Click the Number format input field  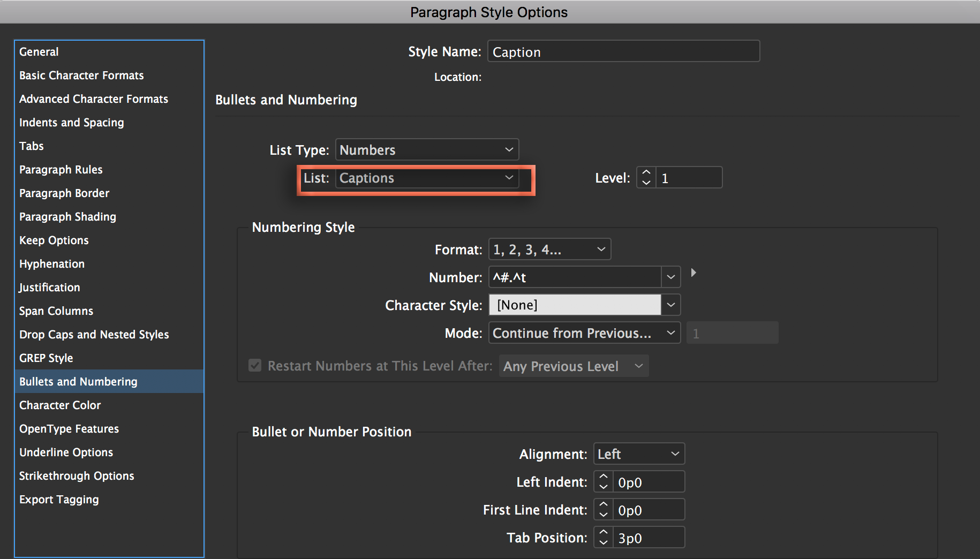pyautogui.click(x=575, y=277)
